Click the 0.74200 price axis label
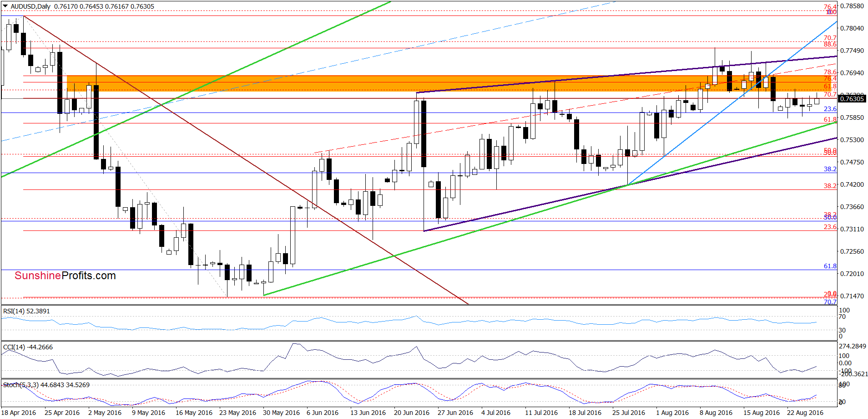The height and width of the screenshot is (419, 868). pos(852,184)
